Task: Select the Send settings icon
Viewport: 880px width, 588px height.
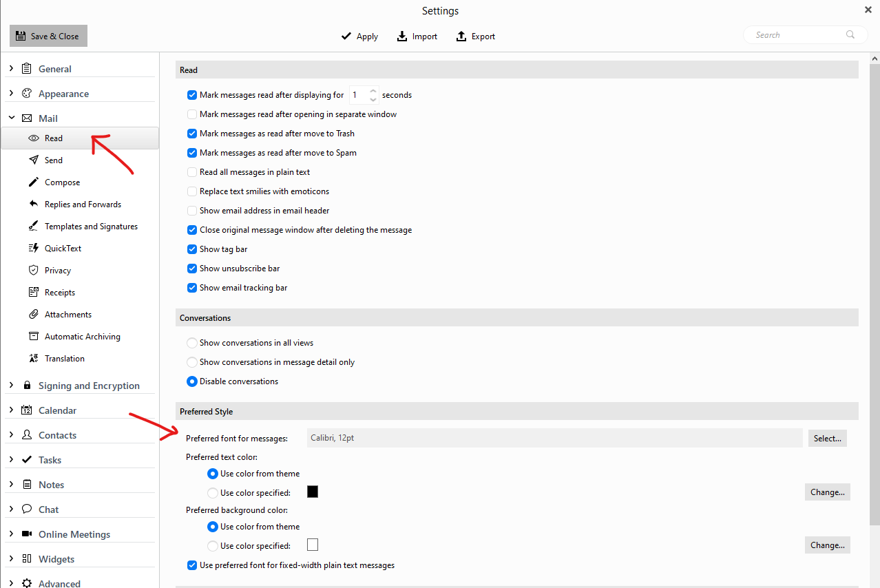Action: [34, 160]
